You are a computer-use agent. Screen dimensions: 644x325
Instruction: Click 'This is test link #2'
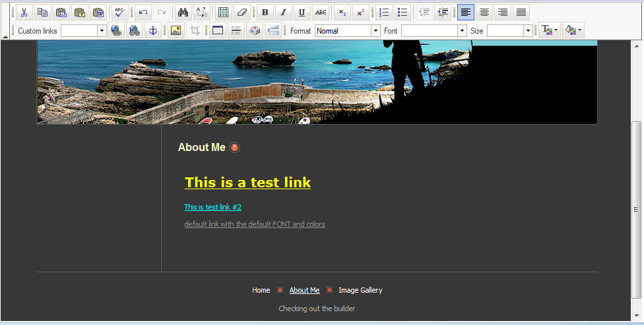(x=212, y=207)
